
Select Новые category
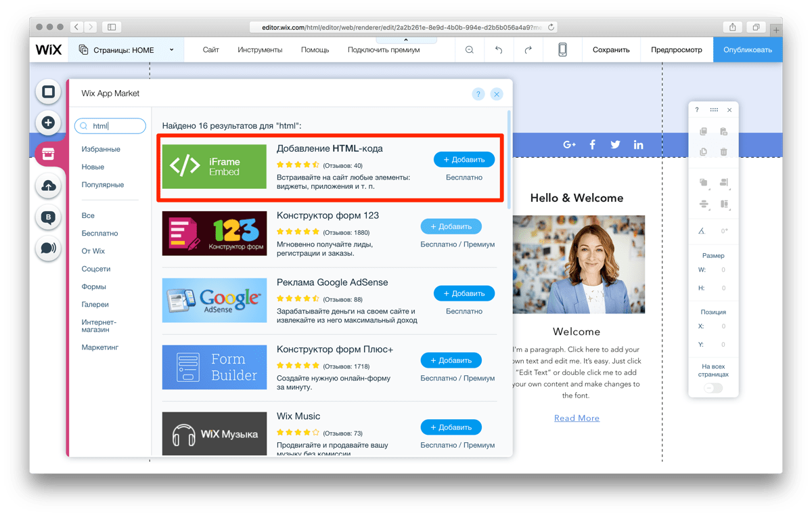point(93,167)
